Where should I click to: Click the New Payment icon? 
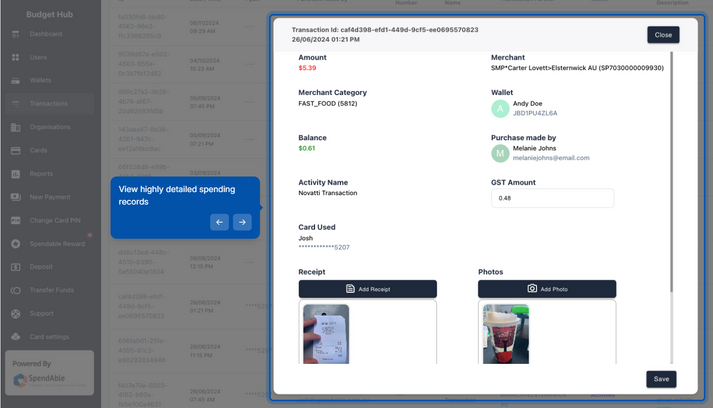tap(15, 197)
